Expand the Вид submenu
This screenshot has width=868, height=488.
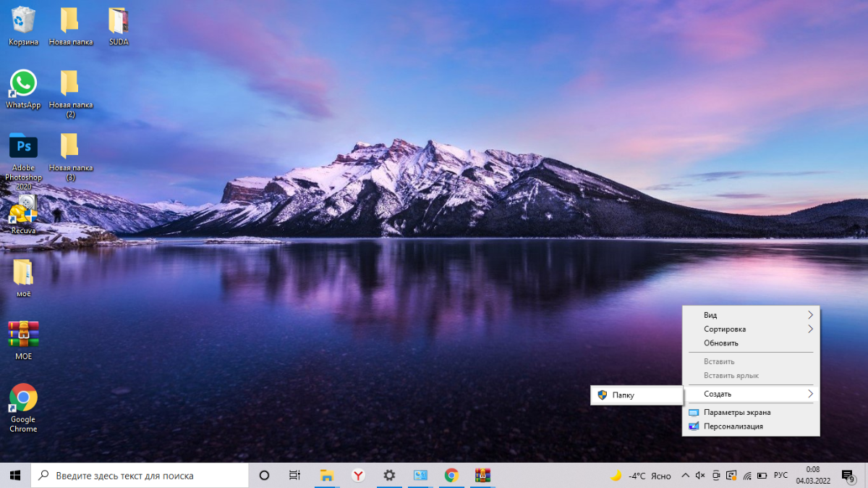751,315
